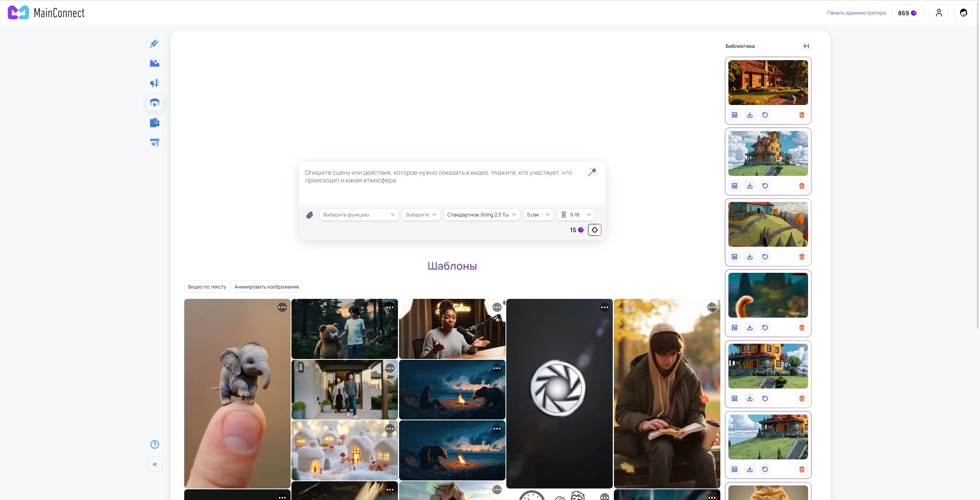Collapse the Библиотека panel with arrow
This screenshot has height=500, width=980.
coord(806,46)
